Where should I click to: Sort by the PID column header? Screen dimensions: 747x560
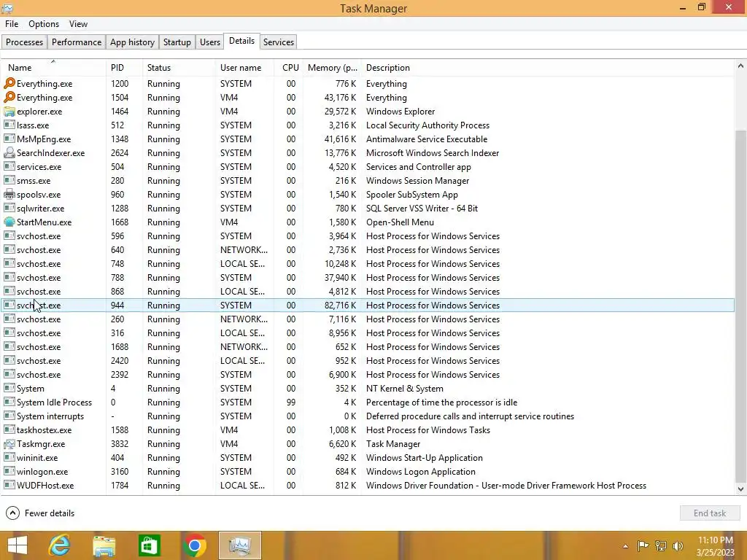click(124, 68)
